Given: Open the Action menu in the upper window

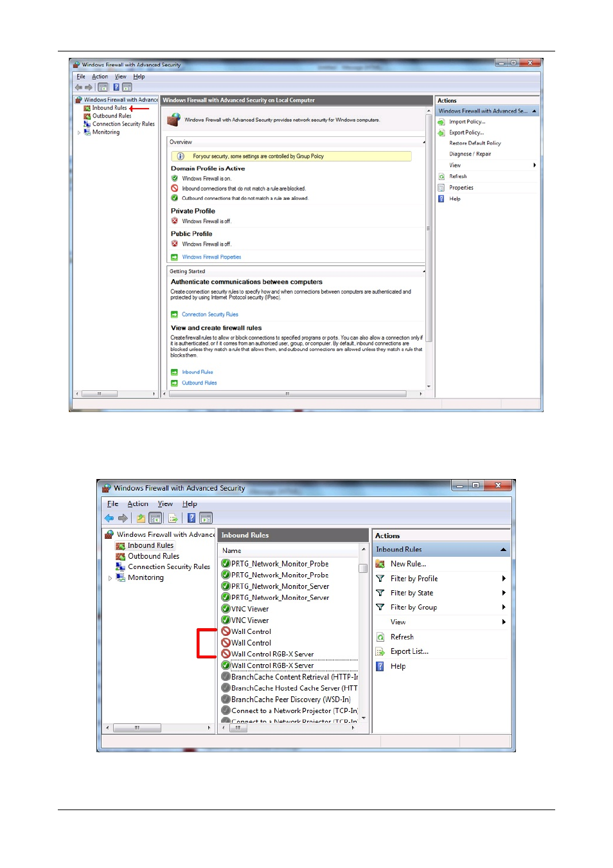Looking at the screenshot, I should point(100,77).
